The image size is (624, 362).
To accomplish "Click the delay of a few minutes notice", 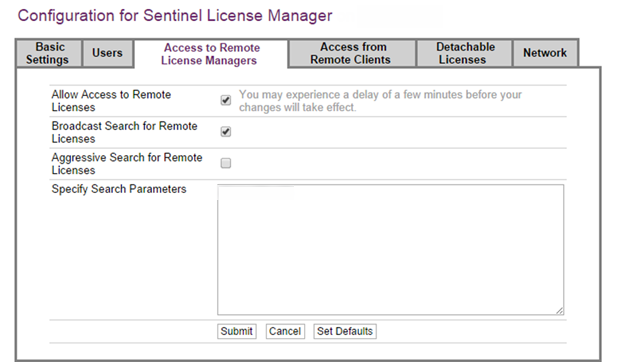I will click(380, 101).
